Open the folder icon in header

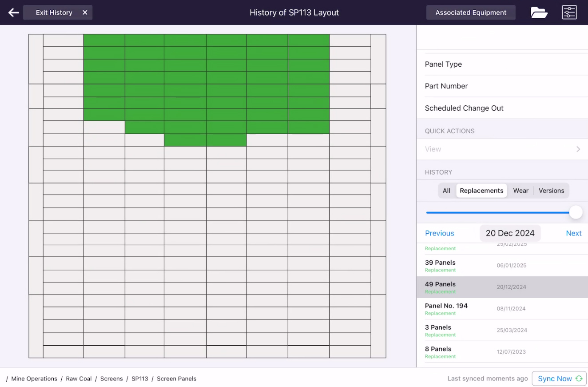coord(539,12)
